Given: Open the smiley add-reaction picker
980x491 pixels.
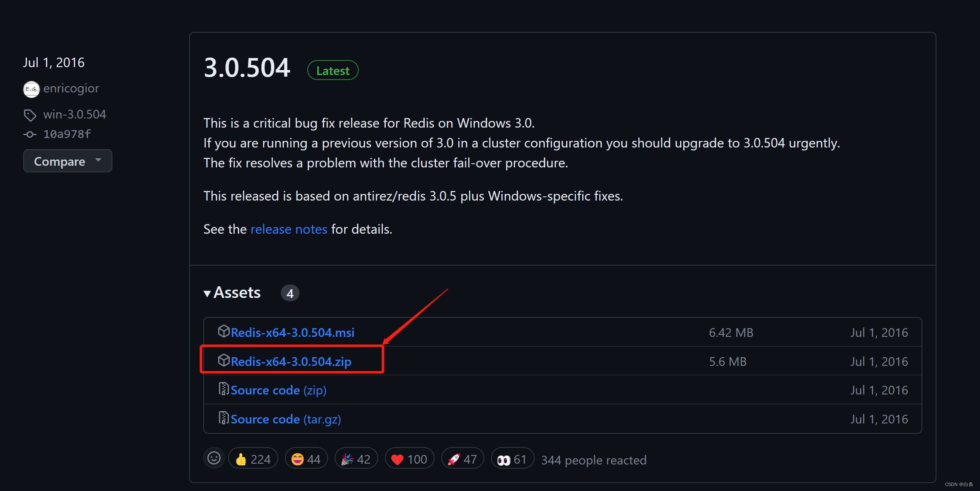Looking at the screenshot, I should pyautogui.click(x=214, y=458).
